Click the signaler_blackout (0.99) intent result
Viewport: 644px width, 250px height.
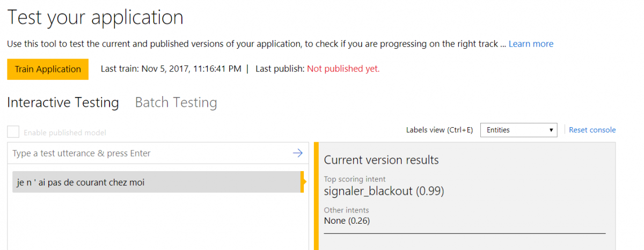click(384, 191)
